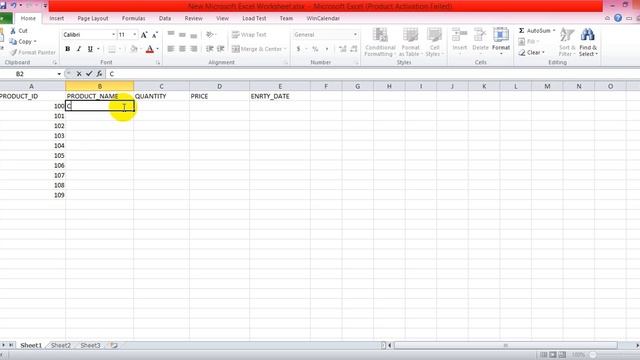Click the percent style icon
Viewport: 640px width, 360px height.
click(x=315, y=49)
